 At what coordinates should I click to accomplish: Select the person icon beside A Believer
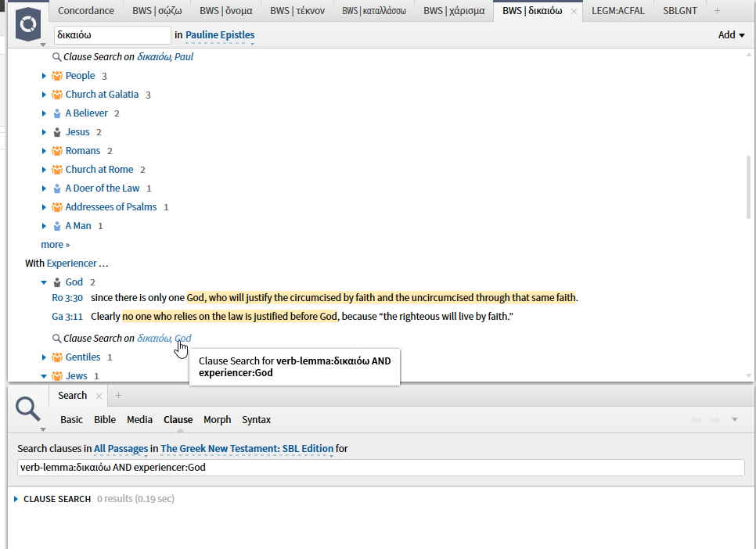tap(56, 113)
